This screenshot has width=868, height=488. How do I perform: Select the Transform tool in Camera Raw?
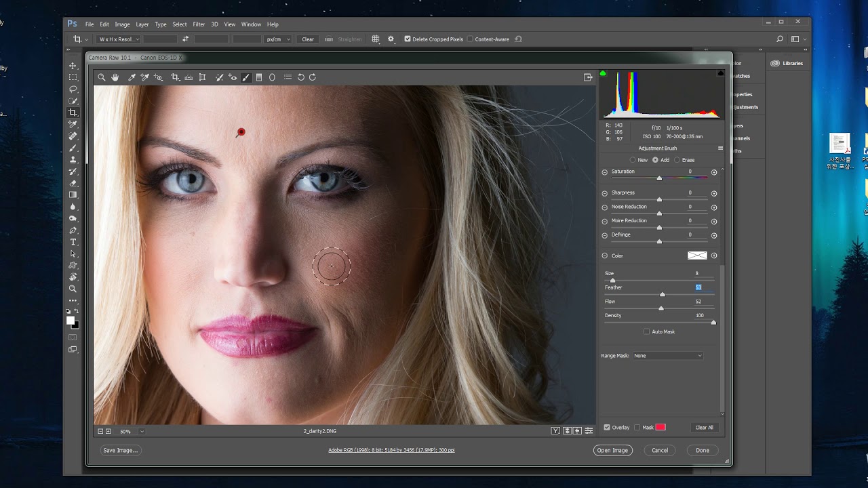(x=202, y=77)
